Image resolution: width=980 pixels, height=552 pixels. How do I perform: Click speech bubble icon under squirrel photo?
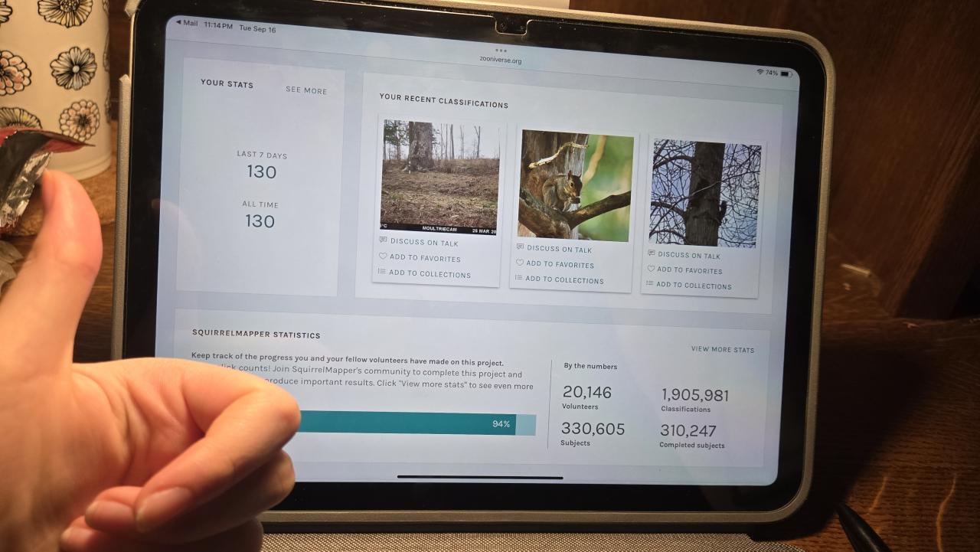pyautogui.click(x=521, y=247)
